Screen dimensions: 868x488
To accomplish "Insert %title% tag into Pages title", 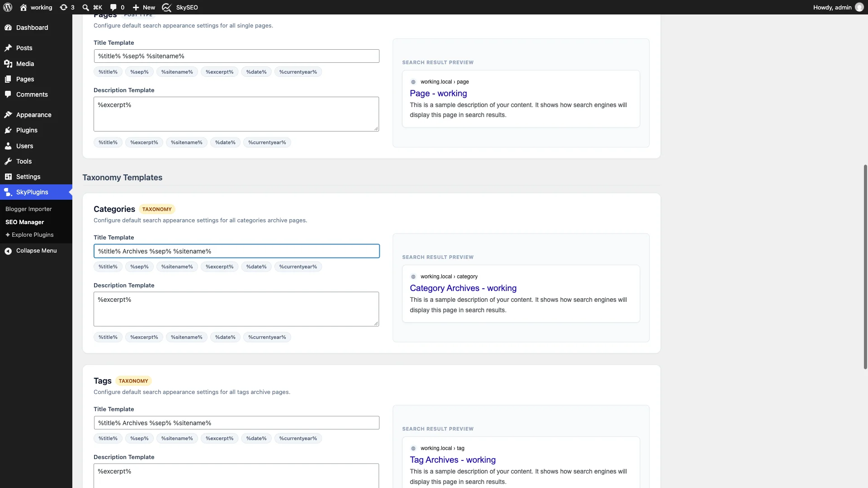I will point(108,72).
